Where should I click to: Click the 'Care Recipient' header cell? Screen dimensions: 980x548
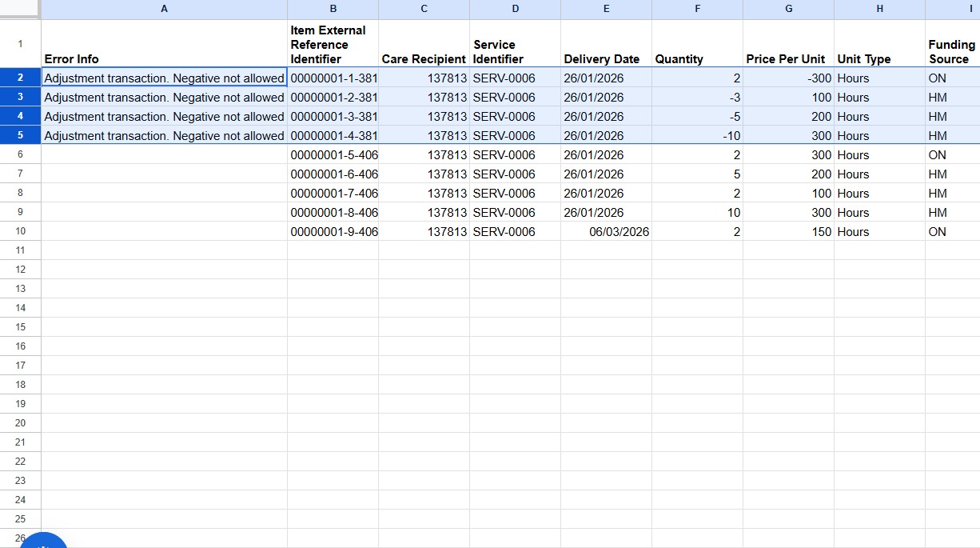click(x=424, y=44)
